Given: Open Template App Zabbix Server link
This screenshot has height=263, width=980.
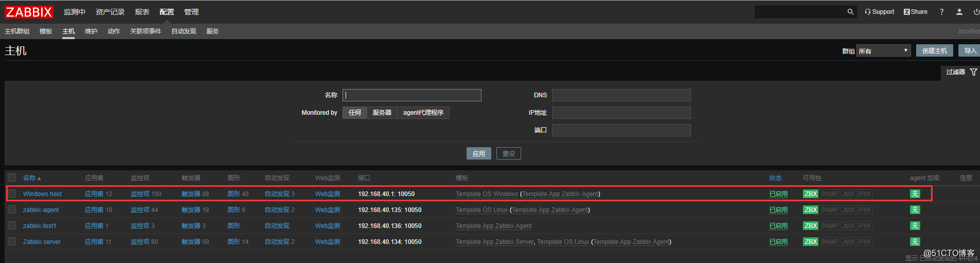Looking at the screenshot, I should [495, 242].
